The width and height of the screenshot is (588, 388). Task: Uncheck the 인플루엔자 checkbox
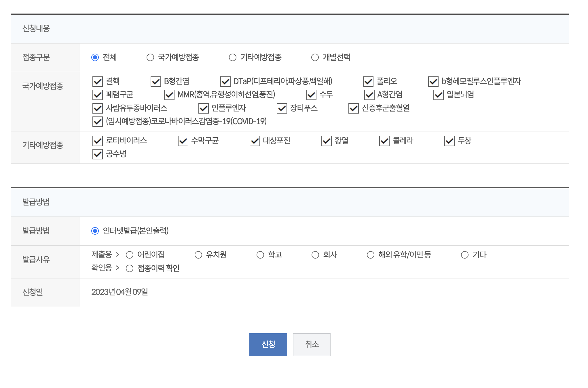pyautogui.click(x=204, y=108)
